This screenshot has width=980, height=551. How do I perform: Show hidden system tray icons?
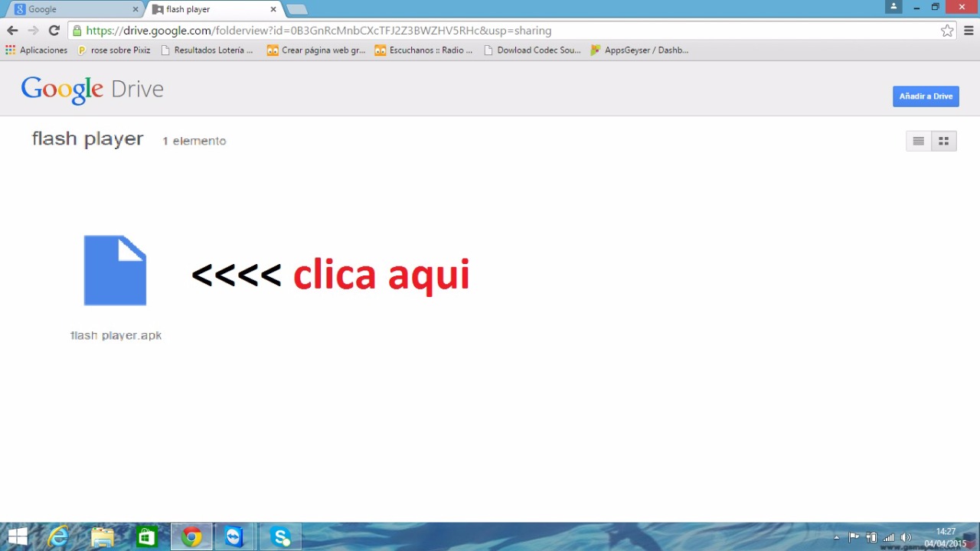pos(836,538)
